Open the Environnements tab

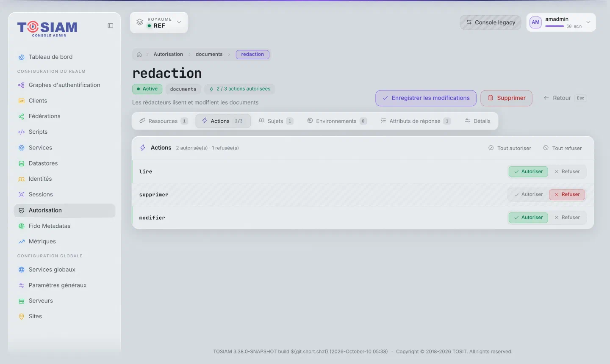(337, 121)
